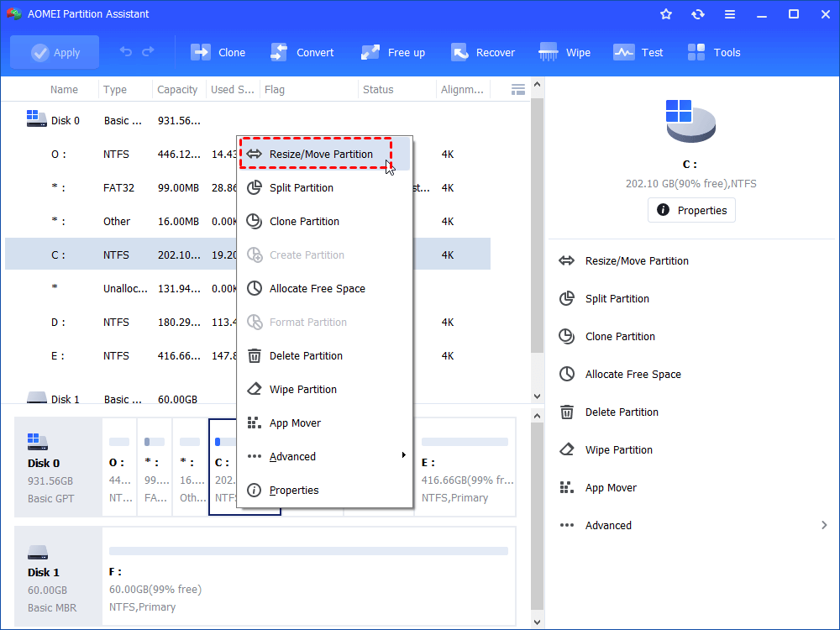Click Delete Partition in right panel
The image size is (840, 630).
tap(608, 412)
